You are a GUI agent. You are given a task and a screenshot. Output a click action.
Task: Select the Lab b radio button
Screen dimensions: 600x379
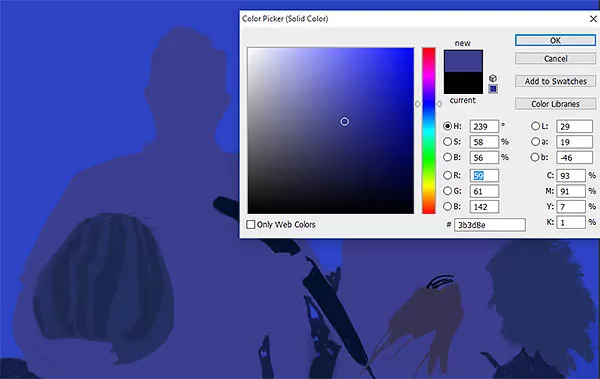tap(535, 157)
